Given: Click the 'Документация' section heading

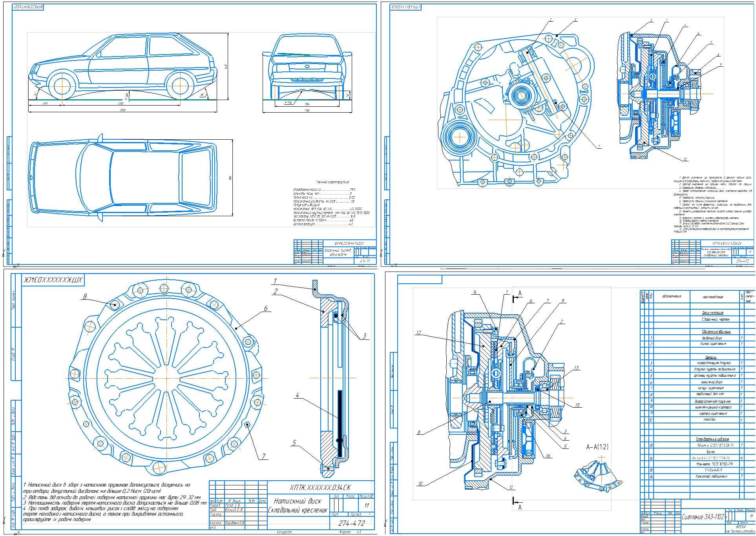Looking at the screenshot, I should pyautogui.click(x=713, y=313).
